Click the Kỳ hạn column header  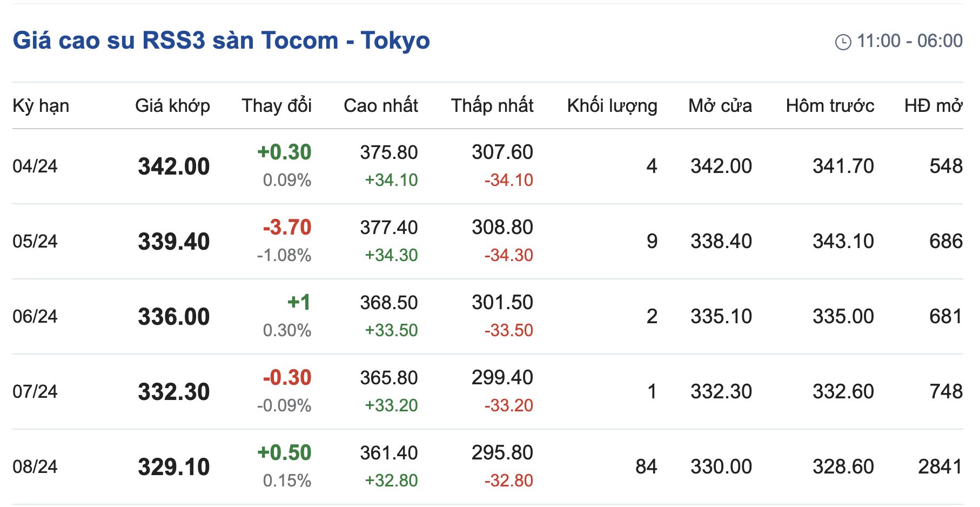[41, 106]
